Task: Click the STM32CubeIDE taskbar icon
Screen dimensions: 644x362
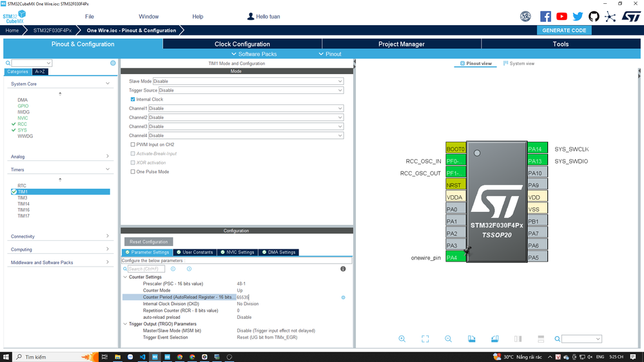Action: point(167,357)
